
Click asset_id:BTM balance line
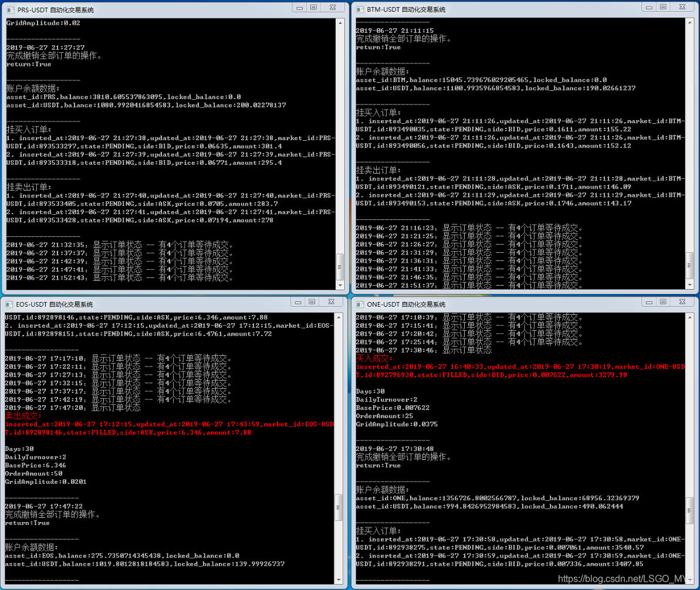[x=481, y=80]
